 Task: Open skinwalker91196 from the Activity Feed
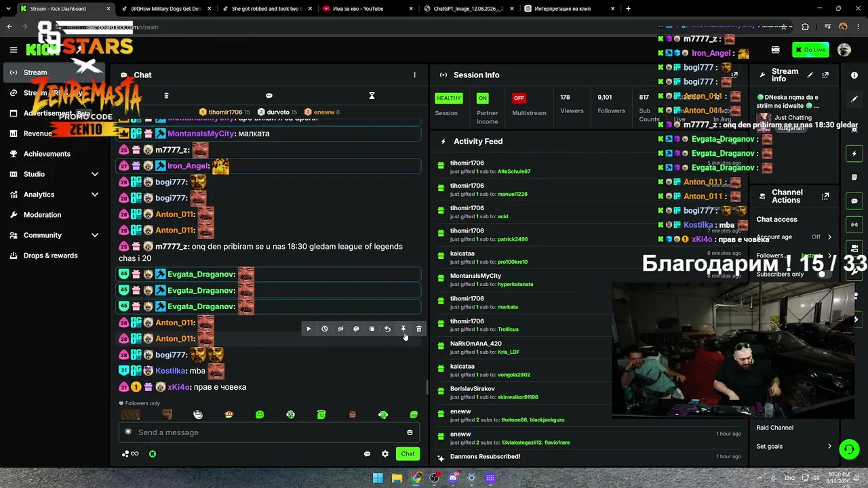[518, 397]
